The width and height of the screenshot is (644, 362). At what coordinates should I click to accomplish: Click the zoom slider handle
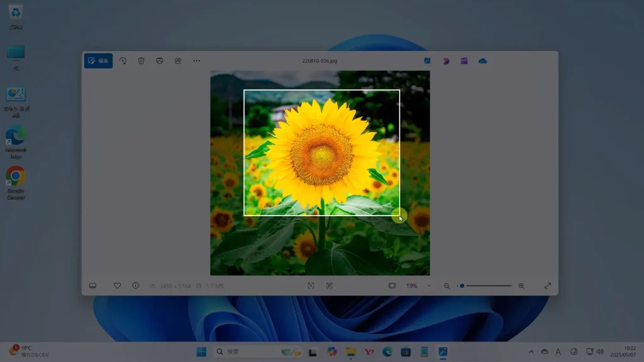tap(462, 286)
